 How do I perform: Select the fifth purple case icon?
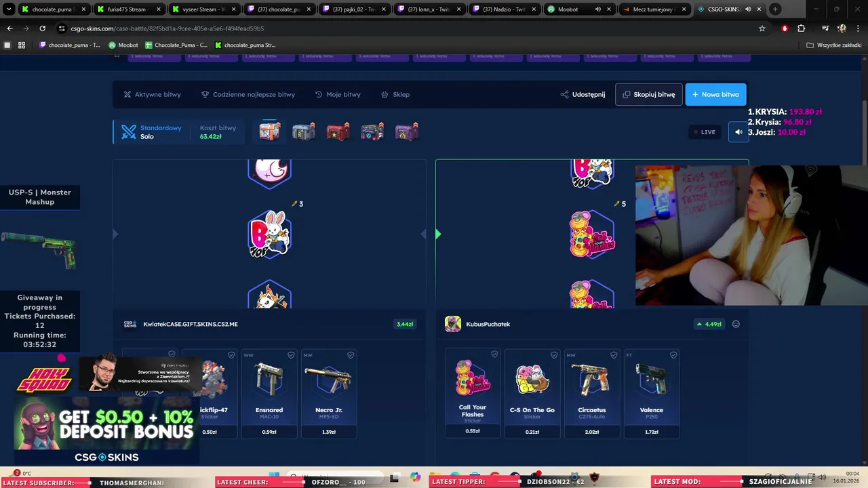point(407,131)
